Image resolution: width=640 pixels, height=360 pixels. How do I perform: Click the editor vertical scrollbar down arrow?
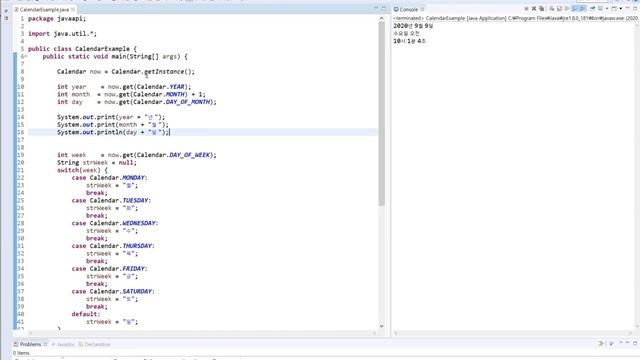coord(382,326)
